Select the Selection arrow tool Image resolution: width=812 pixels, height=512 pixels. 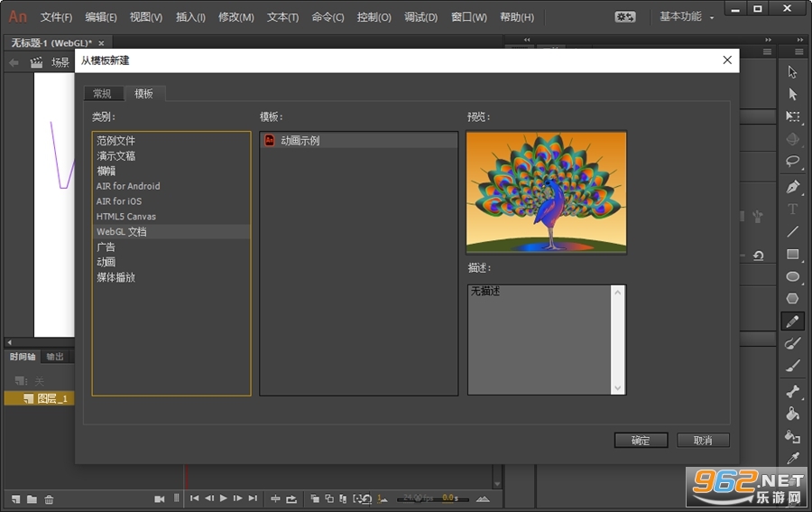coord(792,72)
